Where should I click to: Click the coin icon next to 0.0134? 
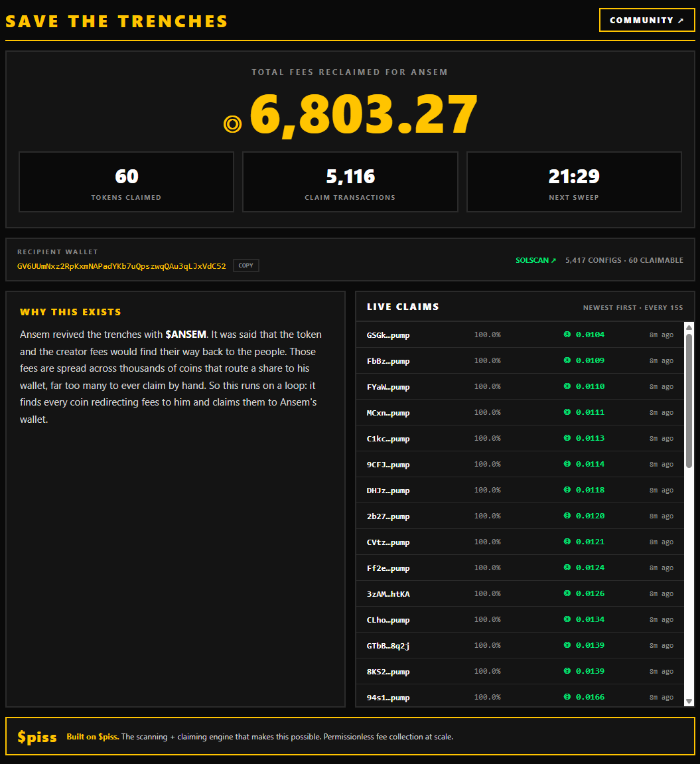click(x=567, y=619)
